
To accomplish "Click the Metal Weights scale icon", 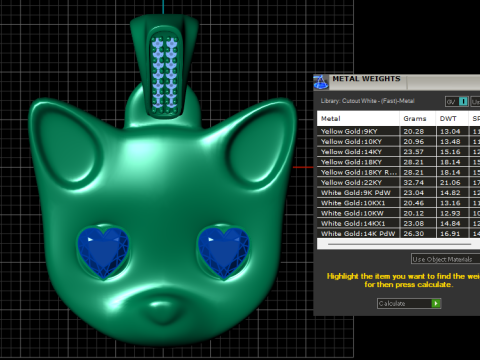I will (321, 83).
